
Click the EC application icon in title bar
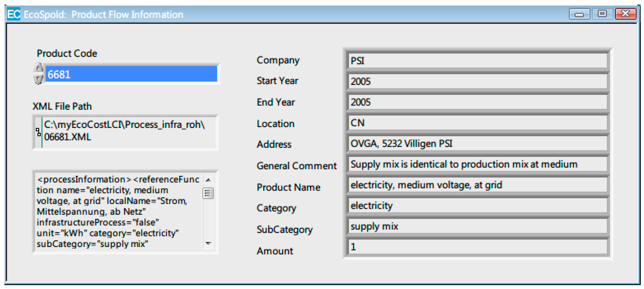coord(13,14)
